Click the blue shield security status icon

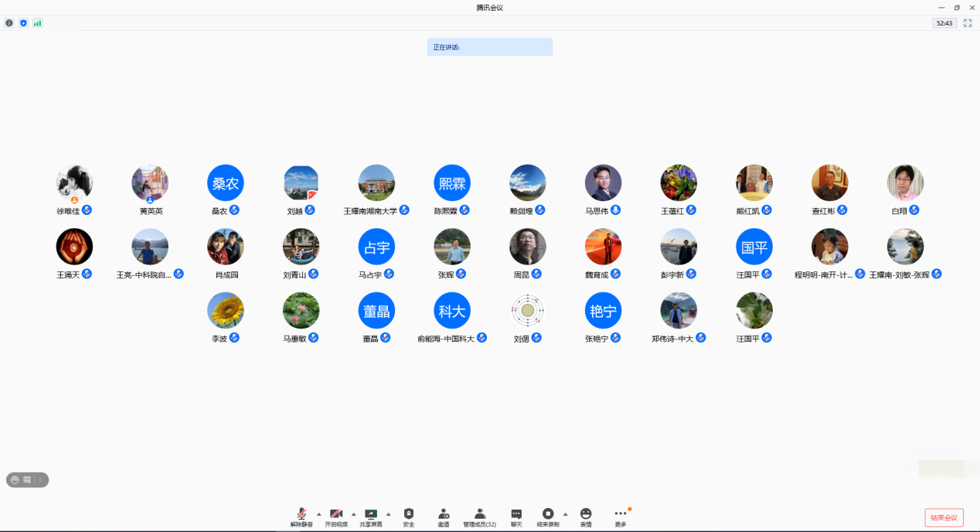pyautogui.click(x=23, y=23)
